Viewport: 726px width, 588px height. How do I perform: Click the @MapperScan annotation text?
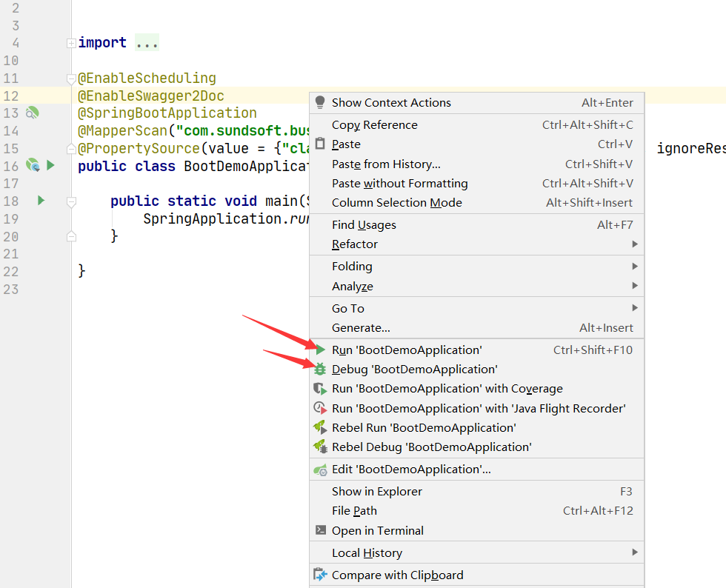(122, 130)
